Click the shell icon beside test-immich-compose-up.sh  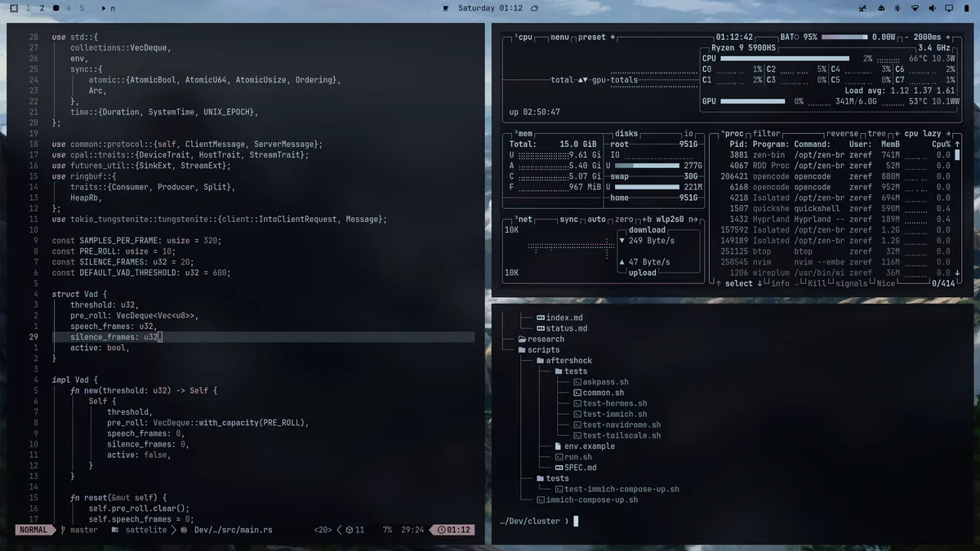[559, 489]
